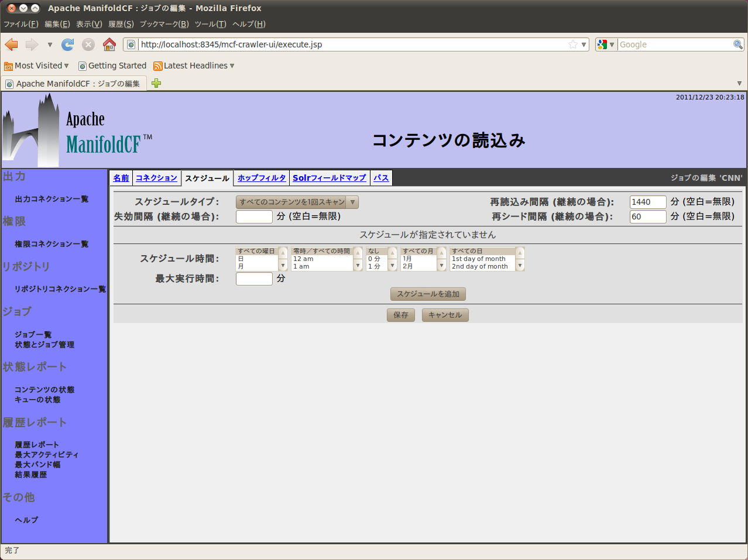Screen dimensions: 748x560
Task: Open the schedule type dropdown
Action: click(297, 202)
